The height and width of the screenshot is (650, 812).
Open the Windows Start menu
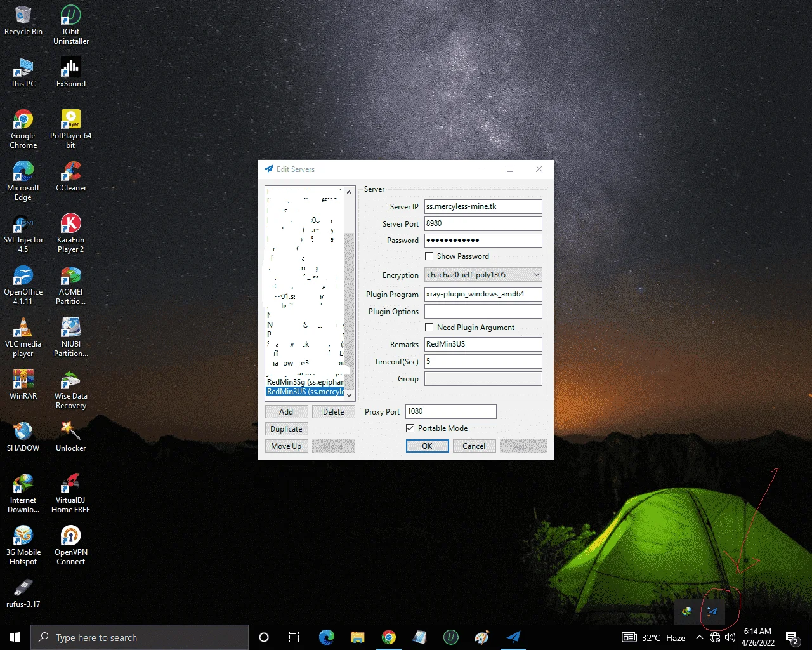click(15, 637)
